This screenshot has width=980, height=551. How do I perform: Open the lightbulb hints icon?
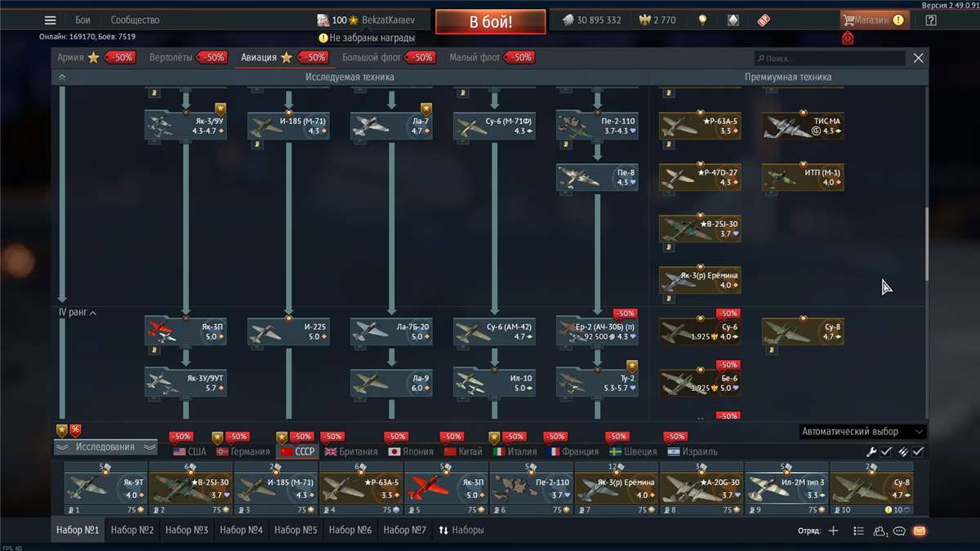click(702, 20)
